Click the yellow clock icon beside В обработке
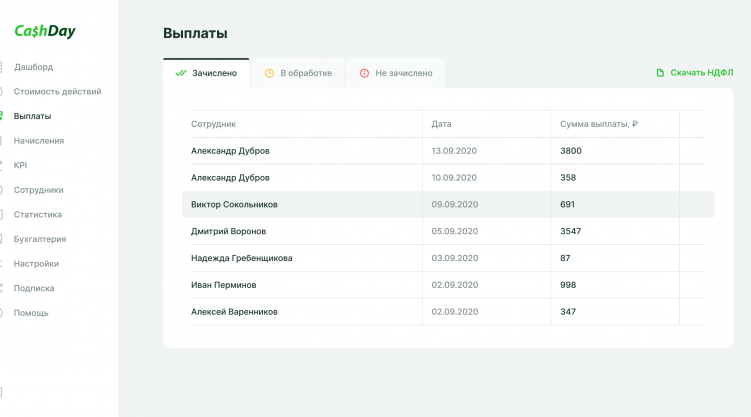The height and width of the screenshot is (417, 751). tap(269, 73)
